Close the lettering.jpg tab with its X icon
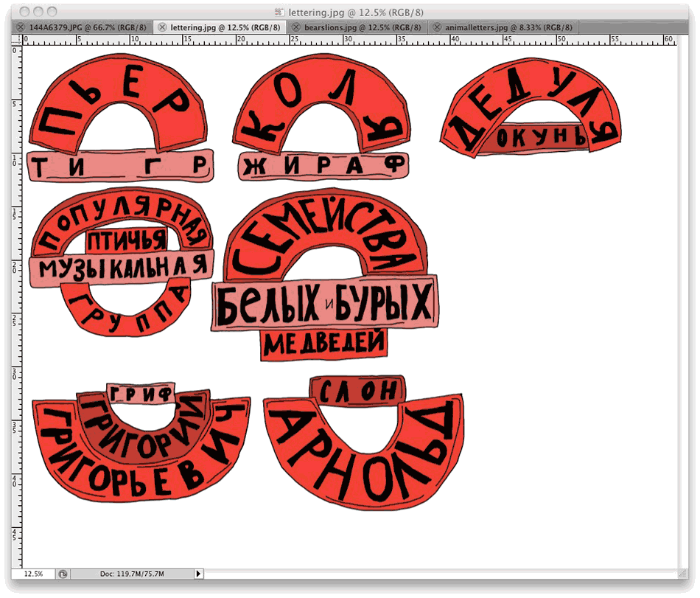 click(162, 27)
